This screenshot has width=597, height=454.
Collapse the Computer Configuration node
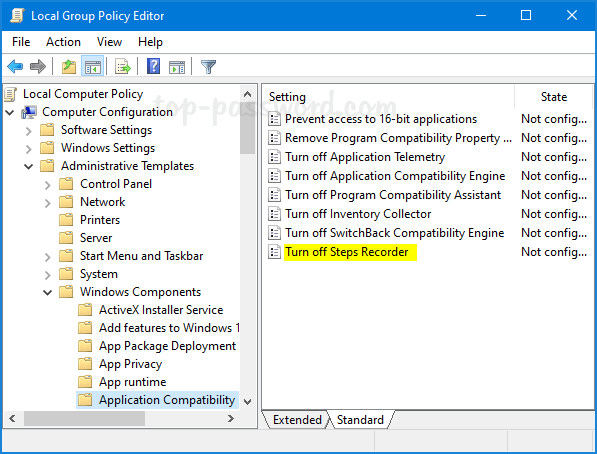10,112
